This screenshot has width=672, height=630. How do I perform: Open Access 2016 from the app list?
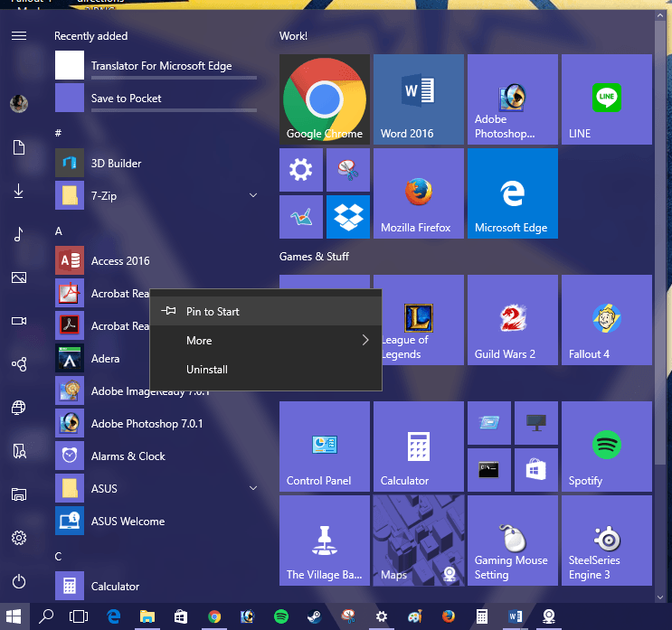(x=120, y=261)
